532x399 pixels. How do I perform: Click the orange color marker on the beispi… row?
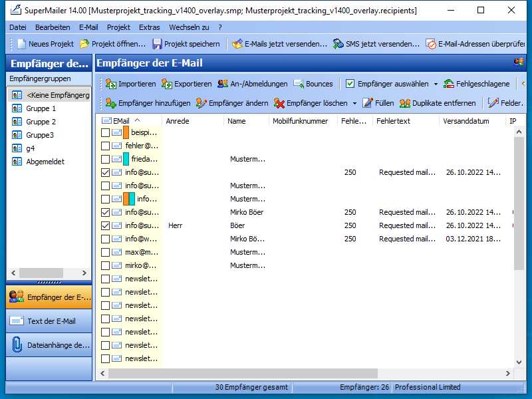[x=126, y=132]
